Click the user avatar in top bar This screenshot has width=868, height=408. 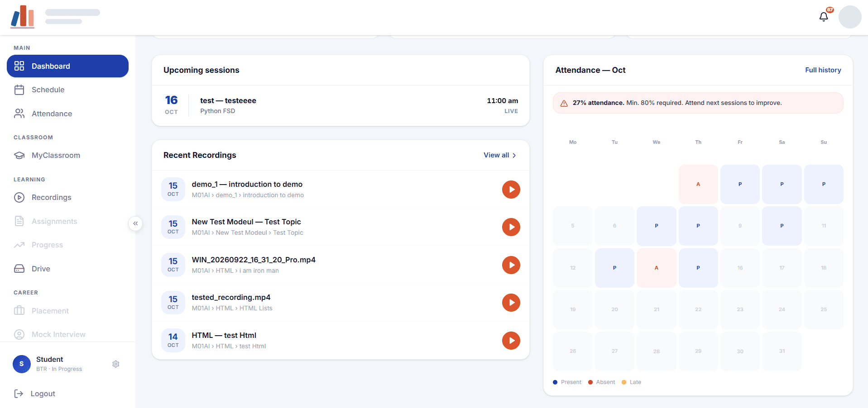[850, 17]
